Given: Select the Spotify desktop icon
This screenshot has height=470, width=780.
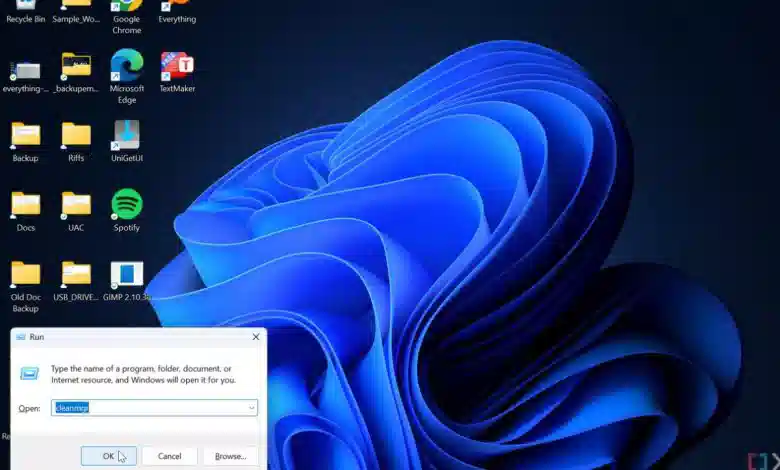Looking at the screenshot, I should coord(126,210).
